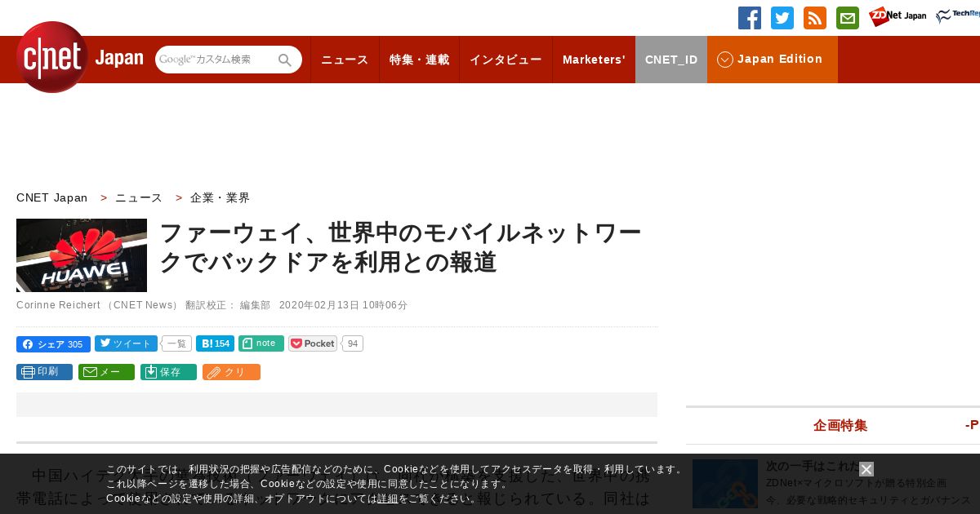Email the article with メール button
980x514 pixels.
pos(106,372)
